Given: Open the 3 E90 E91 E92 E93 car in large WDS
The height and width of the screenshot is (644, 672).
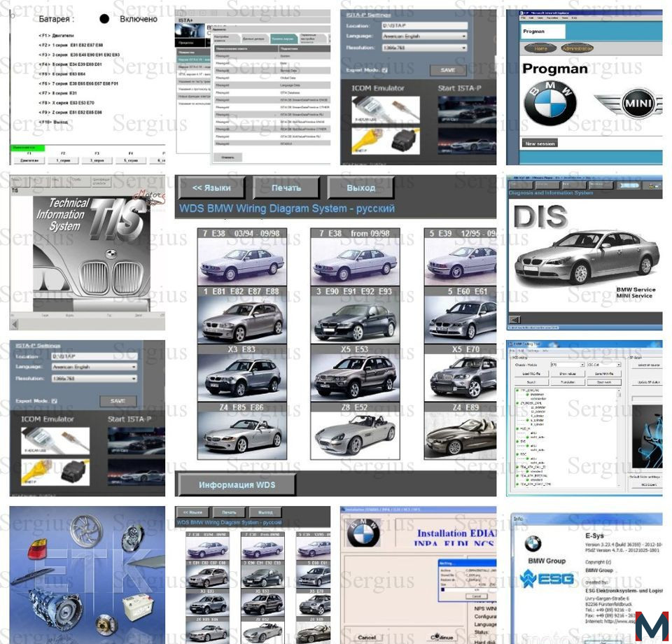Looking at the screenshot, I should 356,315.
